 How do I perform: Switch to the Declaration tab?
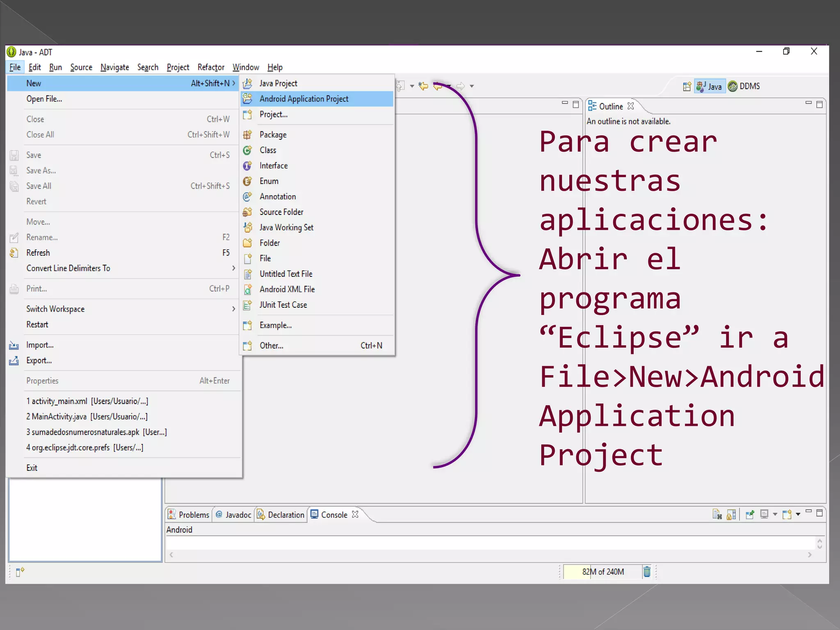tap(281, 515)
